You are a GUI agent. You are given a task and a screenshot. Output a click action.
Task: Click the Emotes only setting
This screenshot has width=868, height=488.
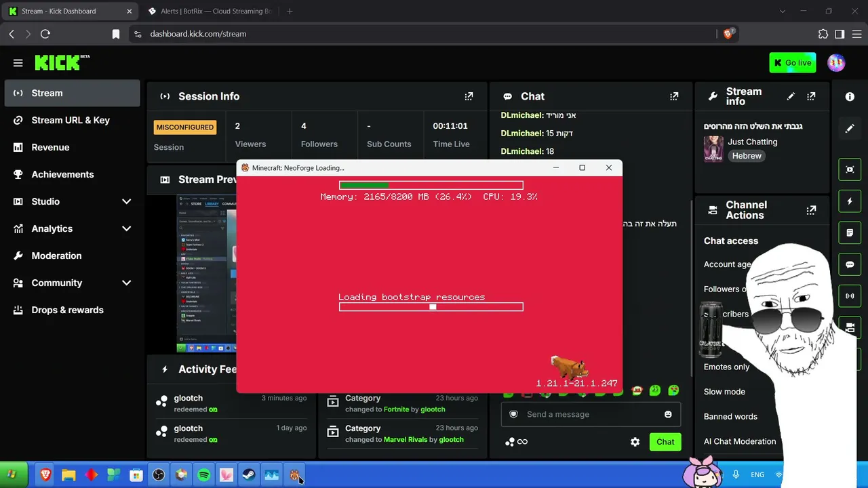(727, 367)
